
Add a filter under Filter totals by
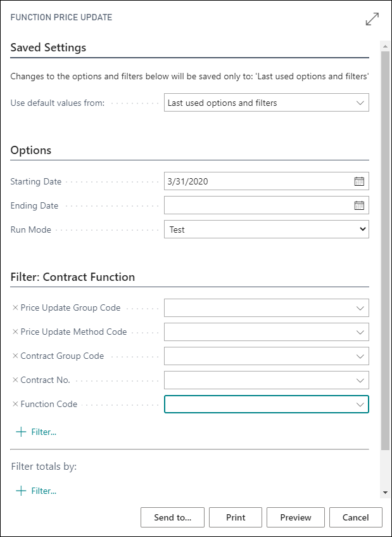tap(36, 491)
